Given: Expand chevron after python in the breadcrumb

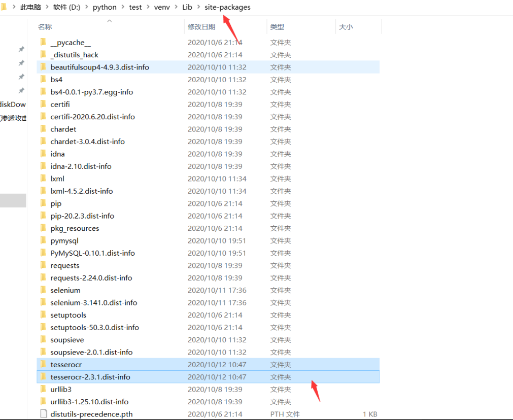Looking at the screenshot, I should [123, 7].
